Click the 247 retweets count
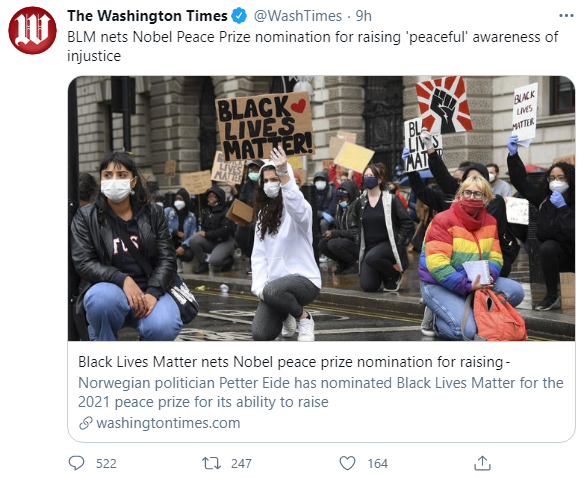The height and width of the screenshot is (478, 586). (x=241, y=464)
